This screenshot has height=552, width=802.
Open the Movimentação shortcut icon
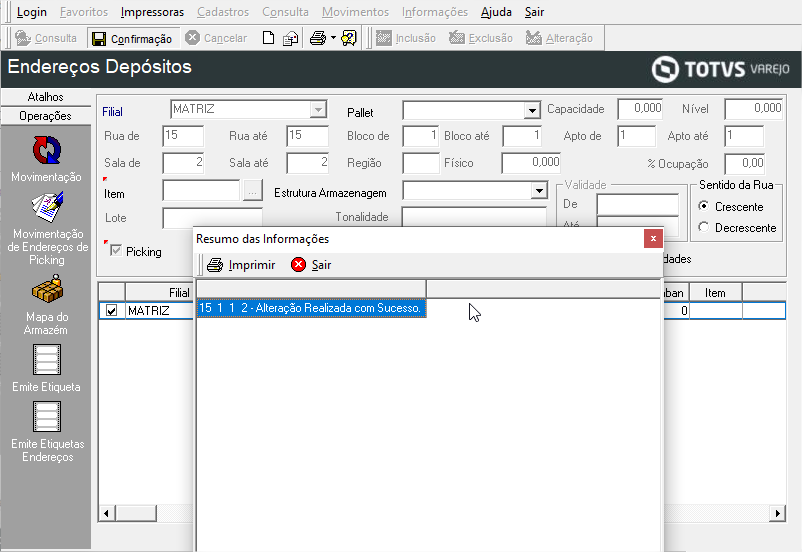point(47,150)
